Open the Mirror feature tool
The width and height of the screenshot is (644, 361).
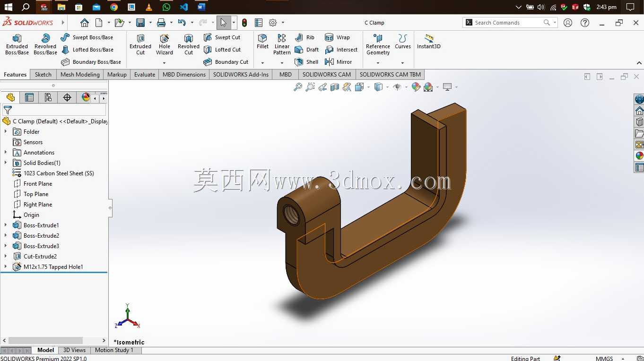pyautogui.click(x=339, y=62)
